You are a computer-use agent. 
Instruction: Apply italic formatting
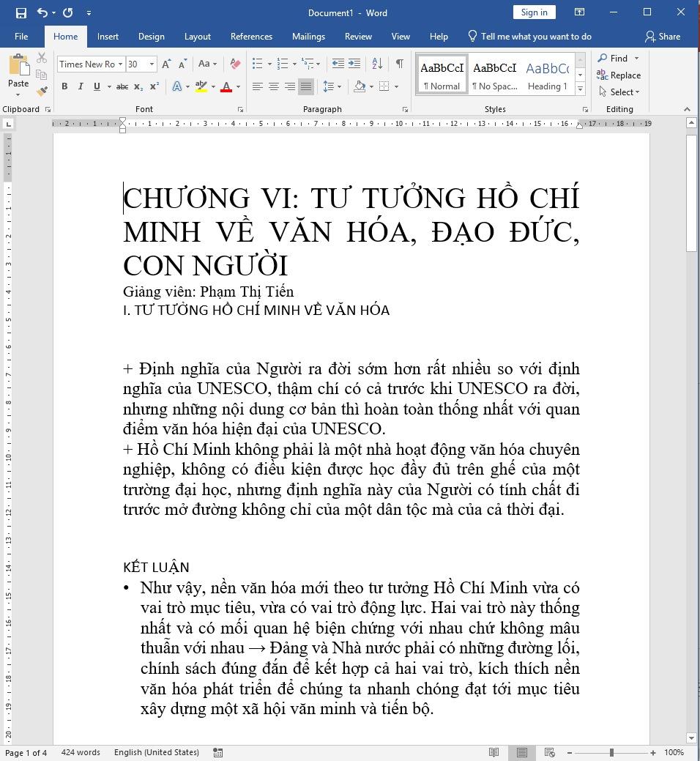pos(81,86)
